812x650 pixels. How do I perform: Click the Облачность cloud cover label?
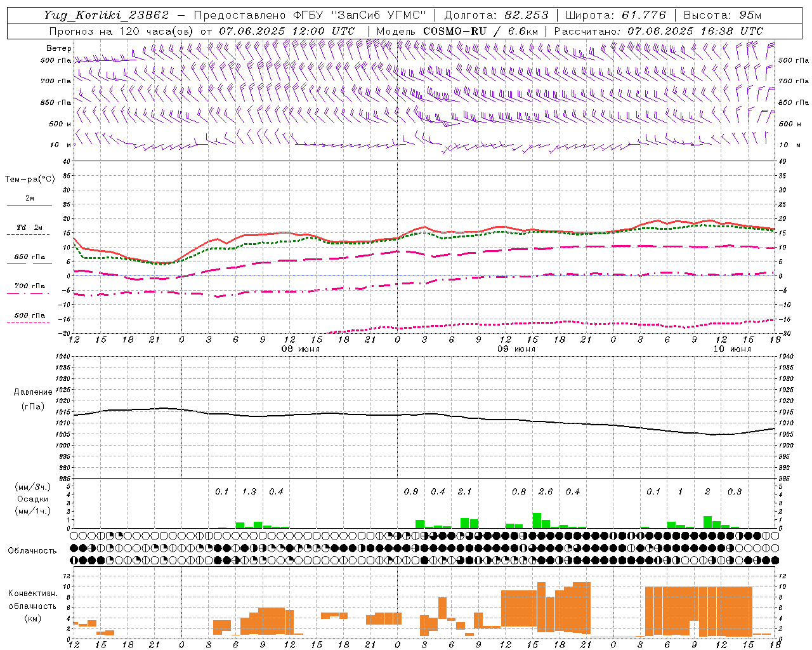tap(32, 550)
